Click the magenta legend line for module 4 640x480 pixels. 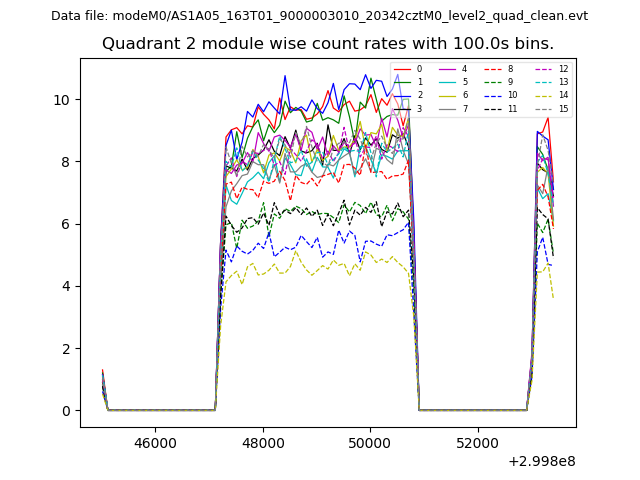pyautogui.click(x=447, y=69)
